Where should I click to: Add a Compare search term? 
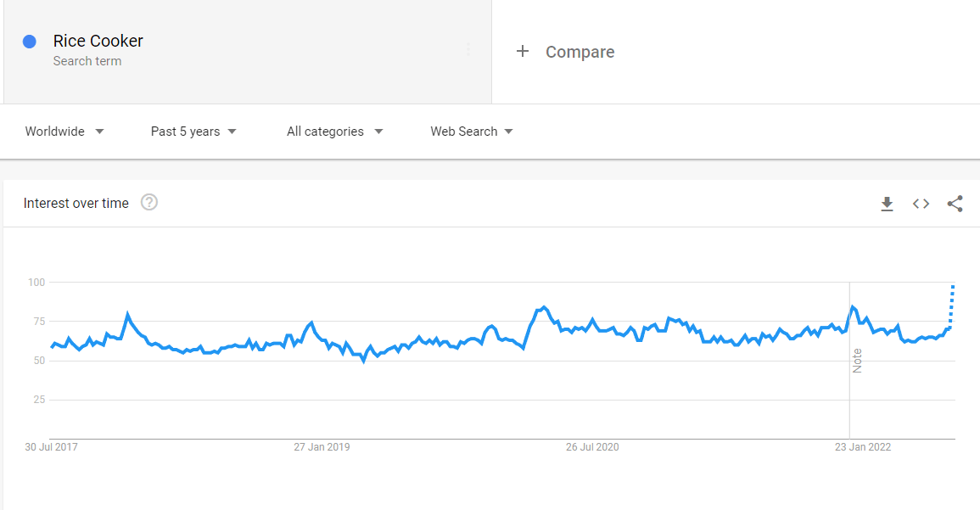580,52
